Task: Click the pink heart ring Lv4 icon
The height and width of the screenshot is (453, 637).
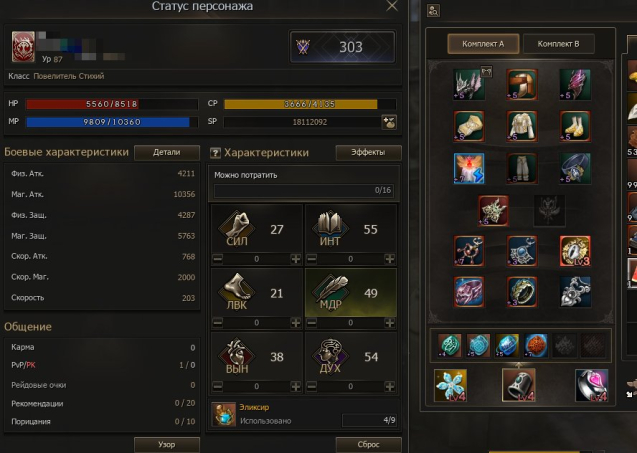Action: click(592, 385)
